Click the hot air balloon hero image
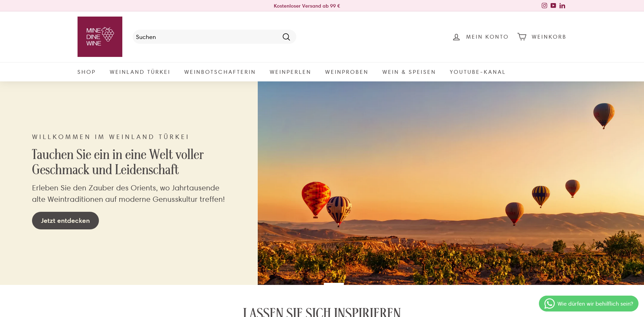 [x=451, y=183]
